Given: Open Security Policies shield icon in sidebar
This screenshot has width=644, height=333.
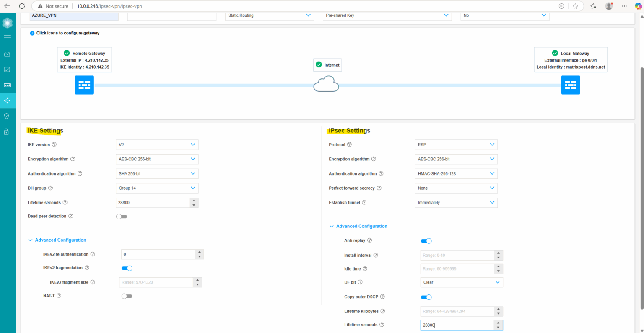Looking at the screenshot, I should pos(8,116).
